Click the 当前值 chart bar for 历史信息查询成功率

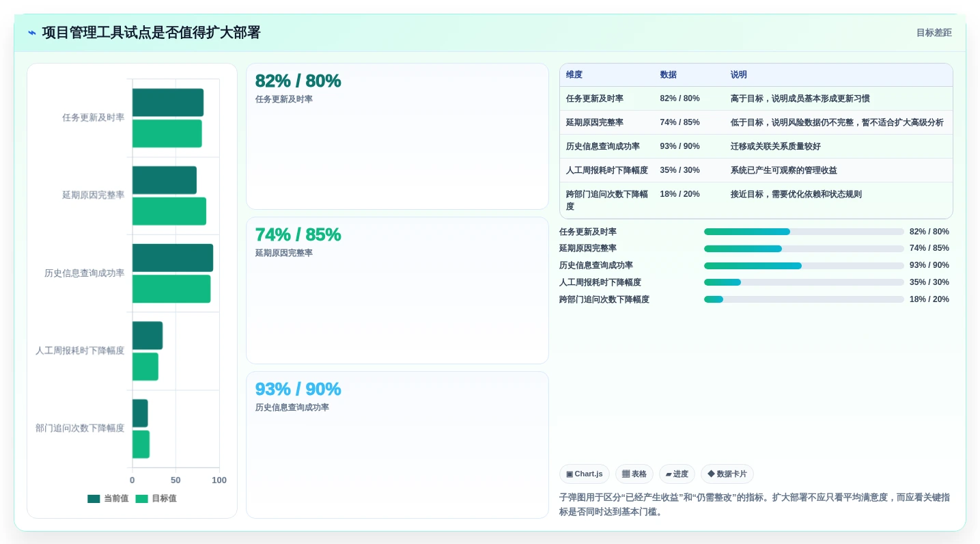[173, 258]
